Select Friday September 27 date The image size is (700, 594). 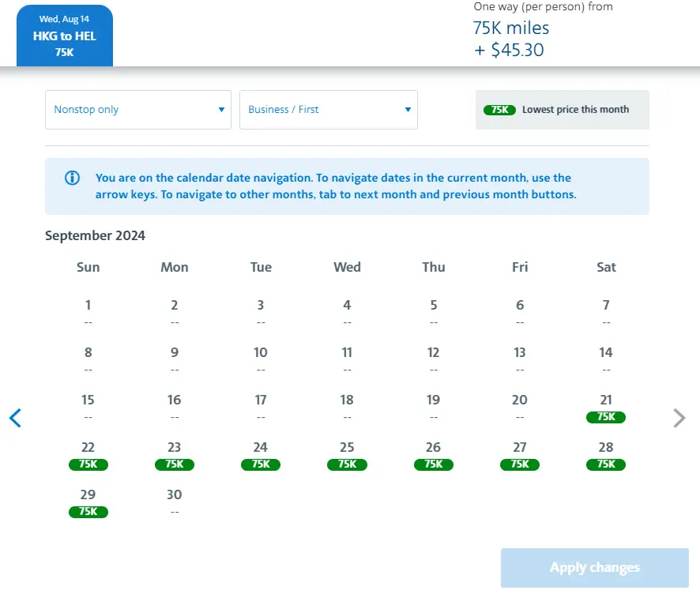coord(520,455)
